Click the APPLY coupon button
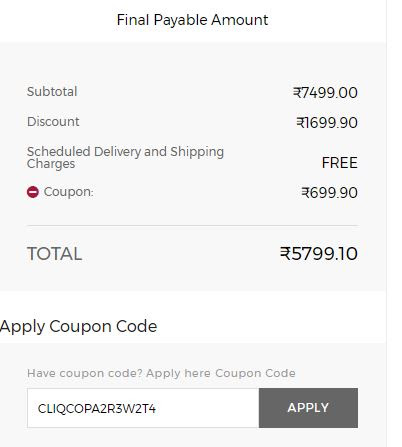Image resolution: width=402 pixels, height=447 pixels. [308, 408]
